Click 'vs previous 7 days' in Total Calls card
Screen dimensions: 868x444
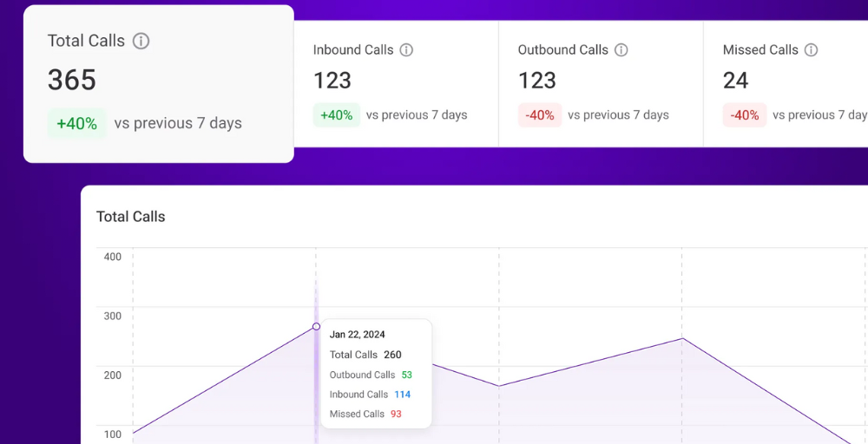pos(178,123)
